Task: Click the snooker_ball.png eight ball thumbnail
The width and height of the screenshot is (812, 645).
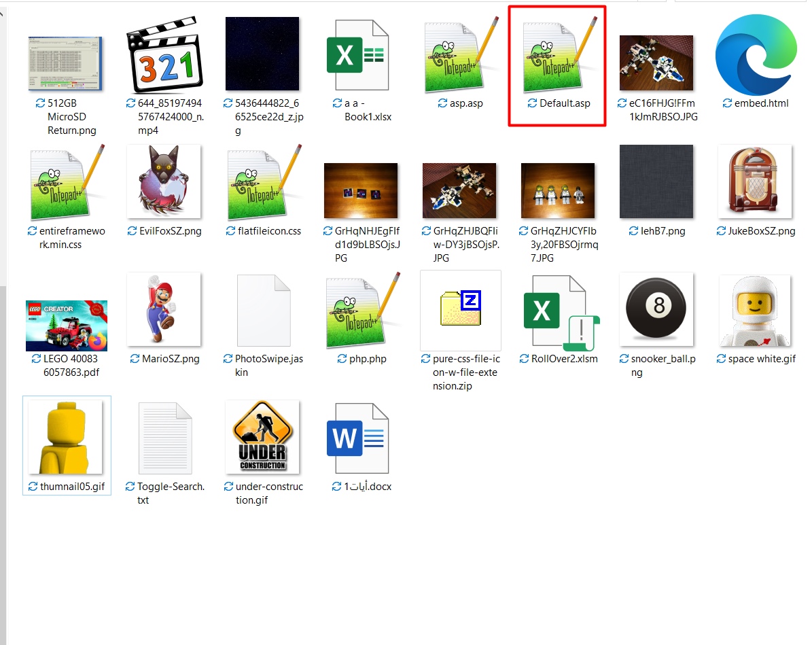Action: point(656,310)
